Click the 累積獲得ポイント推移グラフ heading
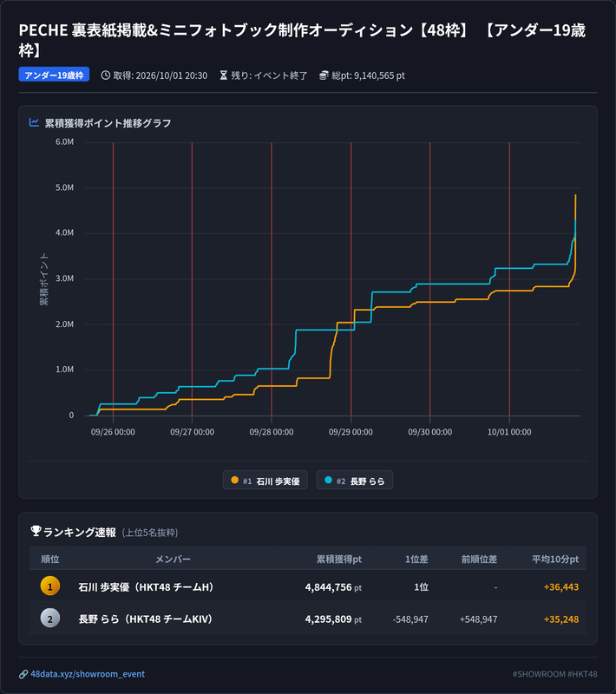The width and height of the screenshot is (616, 694). pyautogui.click(x=108, y=123)
